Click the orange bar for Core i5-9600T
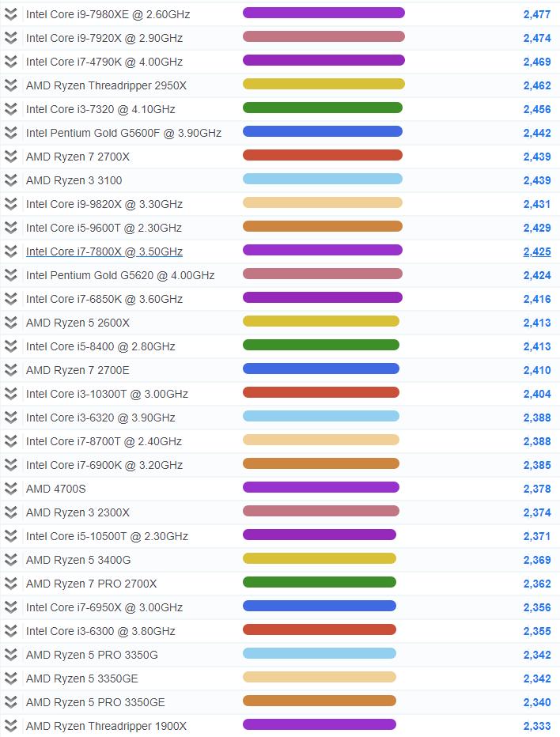This screenshot has height=737, width=560. click(323, 226)
